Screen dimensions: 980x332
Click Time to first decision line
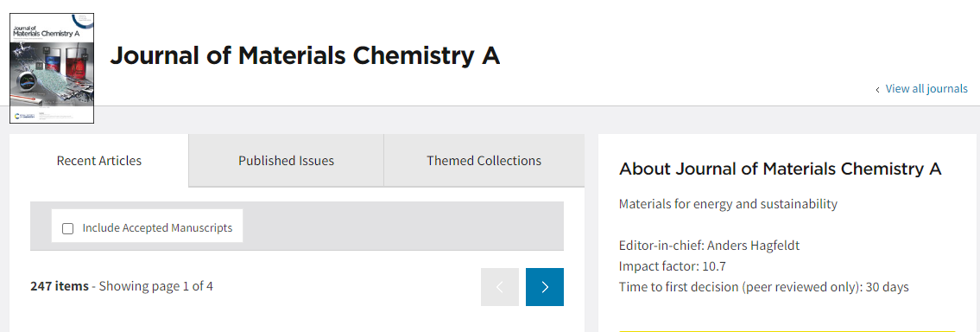tap(764, 288)
